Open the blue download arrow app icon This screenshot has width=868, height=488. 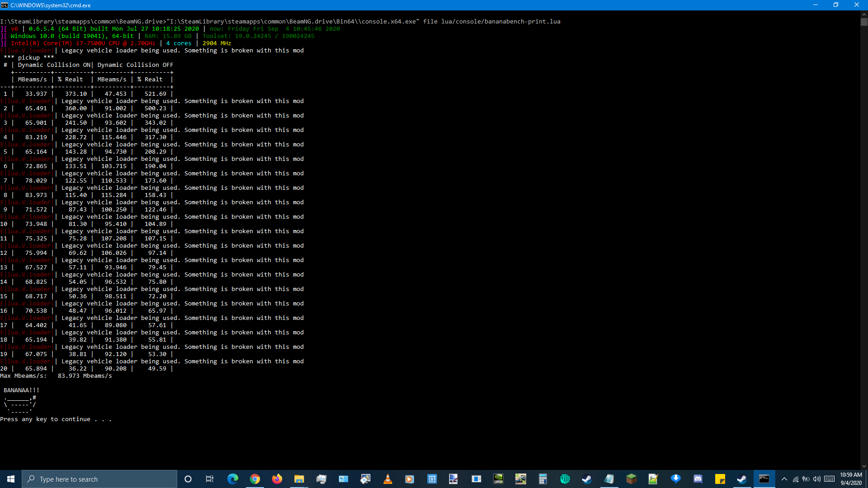675,479
